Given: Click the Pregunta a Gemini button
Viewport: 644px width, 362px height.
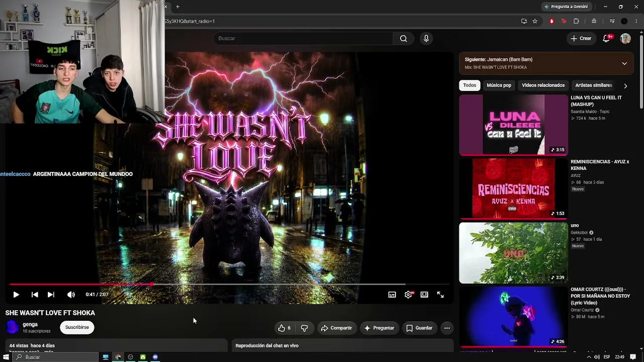Looking at the screenshot, I should [x=566, y=7].
